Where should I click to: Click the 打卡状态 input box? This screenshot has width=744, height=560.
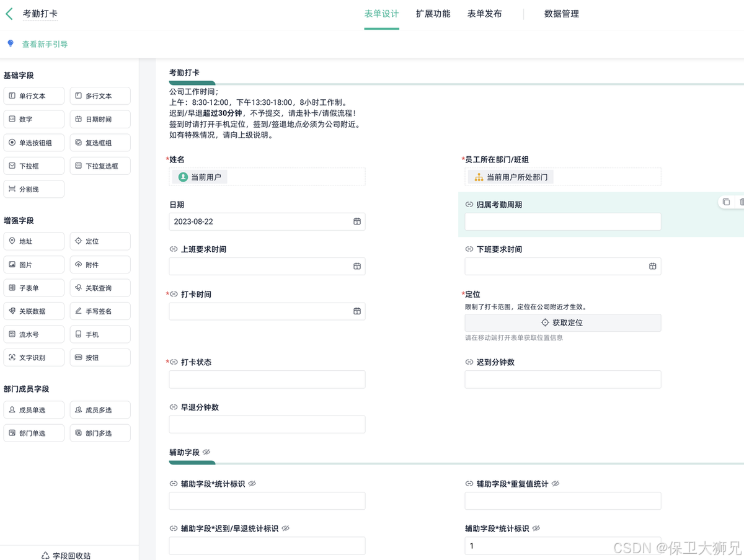click(267, 380)
